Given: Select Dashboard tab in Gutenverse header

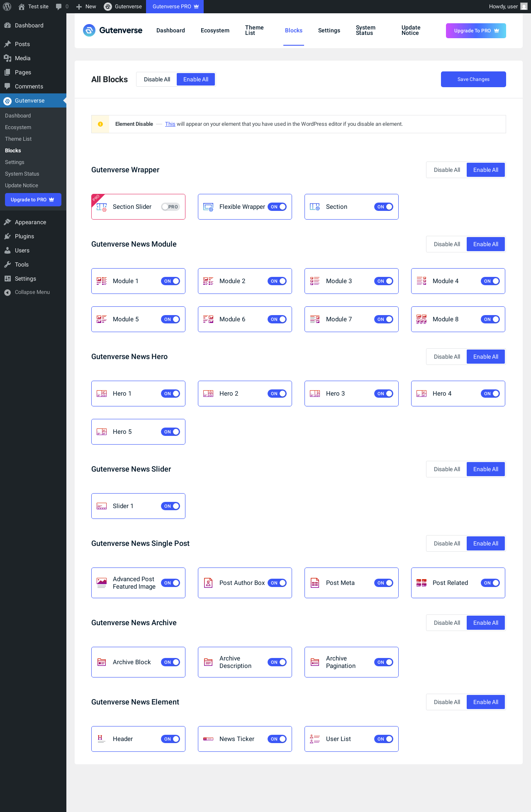Looking at the screenshot, I should (171, 30).
